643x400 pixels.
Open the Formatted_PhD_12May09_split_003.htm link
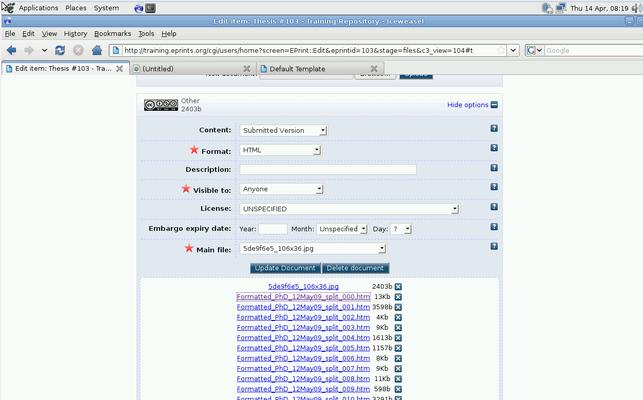coord(303,327)
